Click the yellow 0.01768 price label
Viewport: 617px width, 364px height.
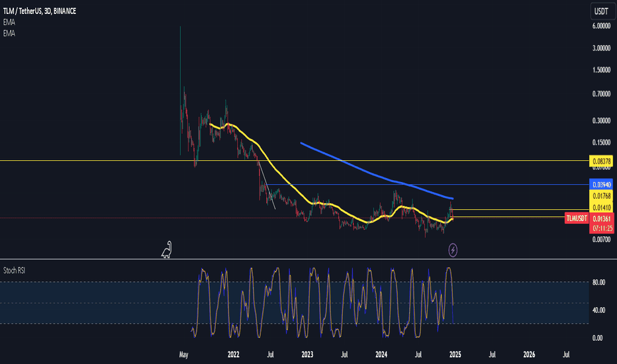[602, 196]
